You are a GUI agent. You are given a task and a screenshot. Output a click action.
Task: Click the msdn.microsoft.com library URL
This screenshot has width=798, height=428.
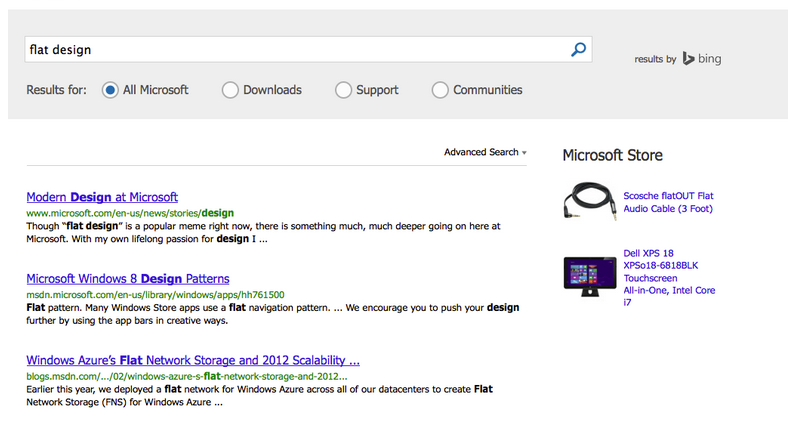point(155,294)
